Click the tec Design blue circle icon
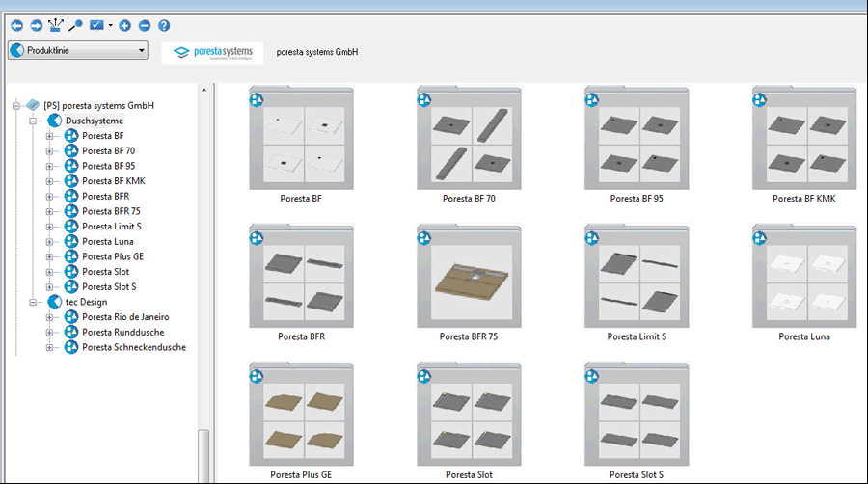Screen dimensions: 868x484 [54, 302]
